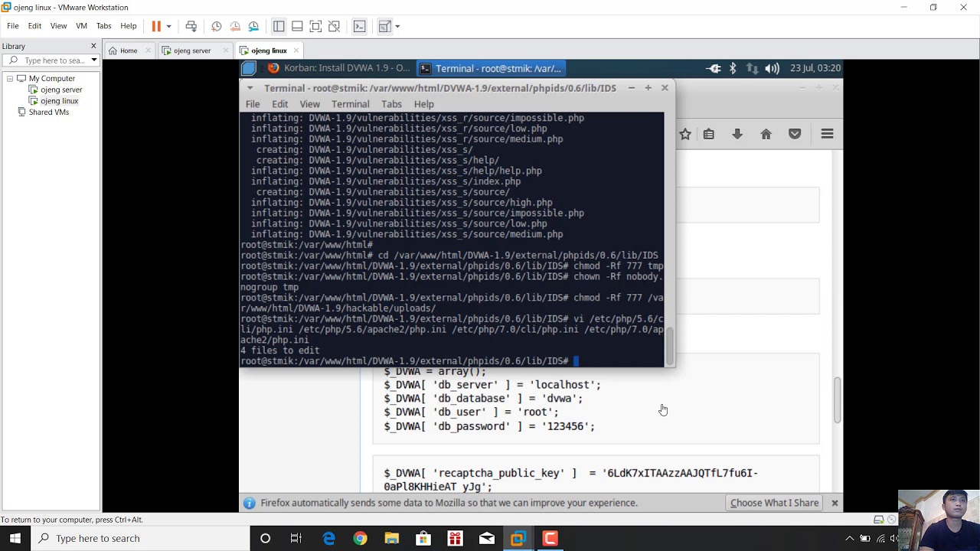980x551 pixels.
Task: Close the Library panel
Action: click(93, 46)
